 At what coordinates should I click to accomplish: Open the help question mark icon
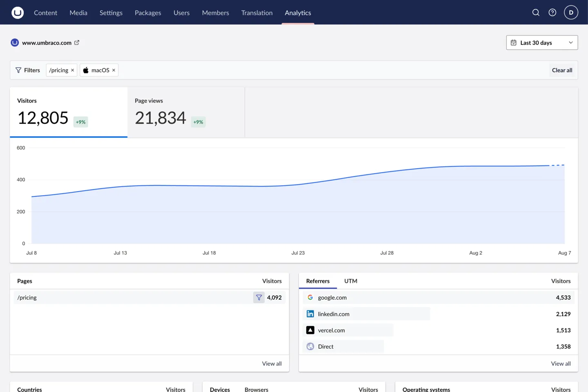(552, 13)
